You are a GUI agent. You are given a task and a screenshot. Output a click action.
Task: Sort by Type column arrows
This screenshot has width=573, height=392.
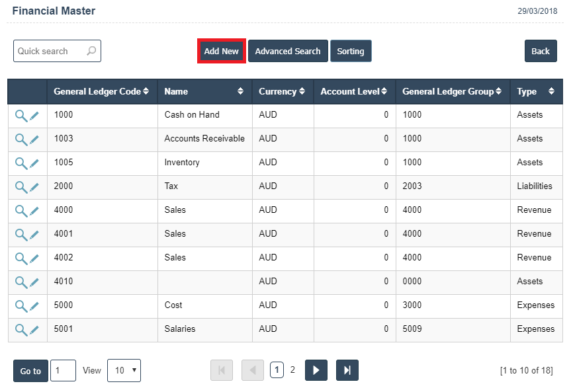point(551,91)
